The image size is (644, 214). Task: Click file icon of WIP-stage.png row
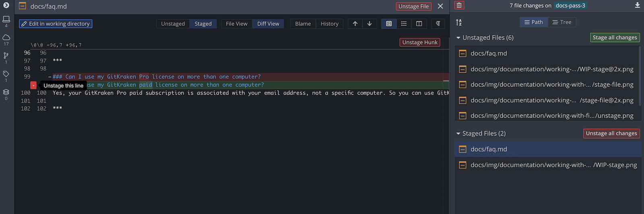(x=463, y=165)
